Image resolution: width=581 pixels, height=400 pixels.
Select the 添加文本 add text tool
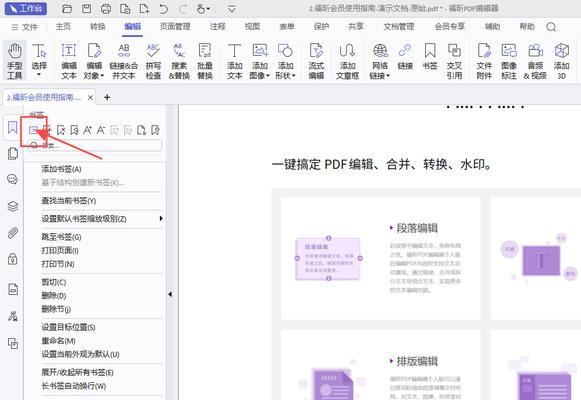235,61
